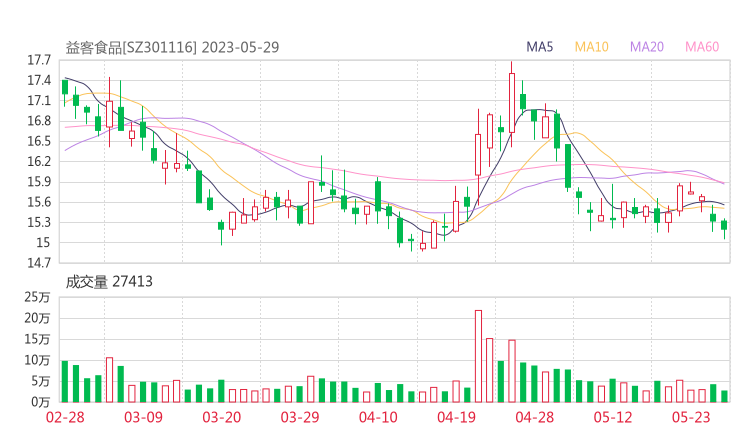Click the 15.9 price axis label
740x440 pixels.
pyautogui.click(x=39, y=182)
